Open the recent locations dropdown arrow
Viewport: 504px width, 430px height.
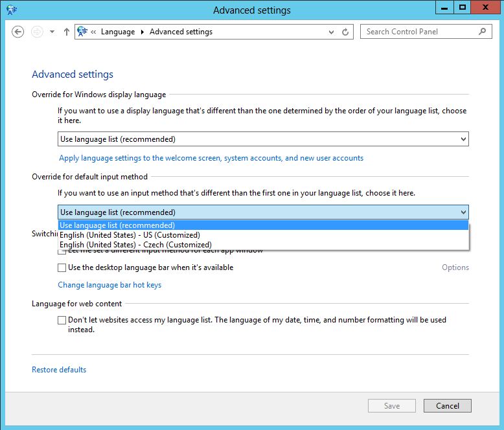(52, 32)
